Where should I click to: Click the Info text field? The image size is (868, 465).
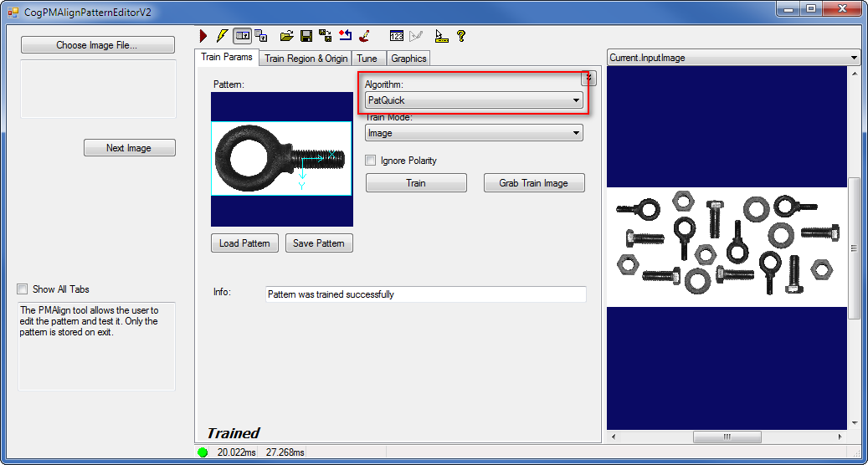coord(425,294)
